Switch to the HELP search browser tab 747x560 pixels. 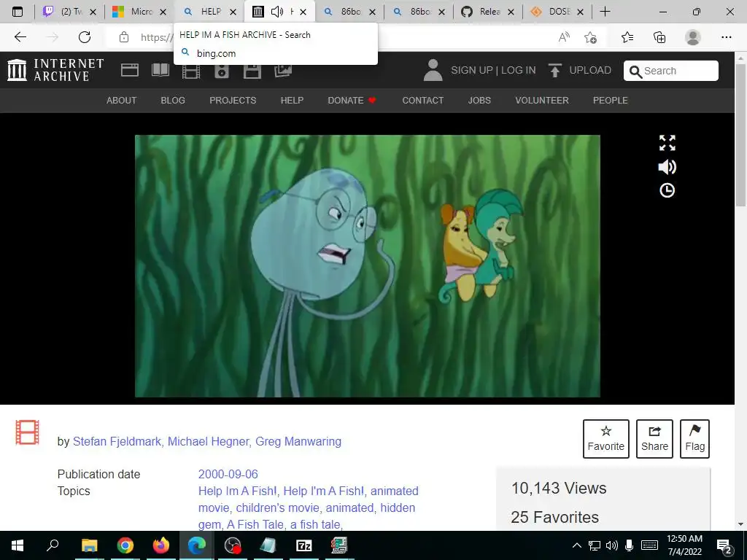pyautogui.click(x=209, y=12)
